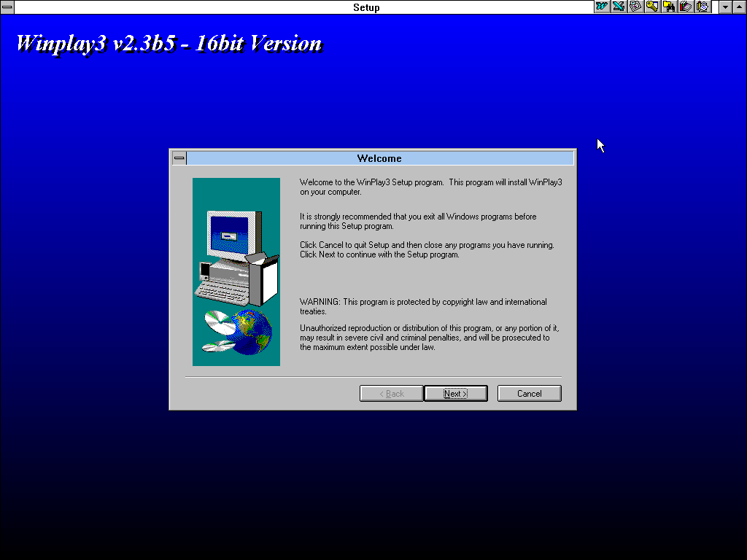This screenshot has width=747, height=560.
Task: Click the Winplay3 v2.3b5 heading text
Action: pyautogui.click(x=169, y=43)
